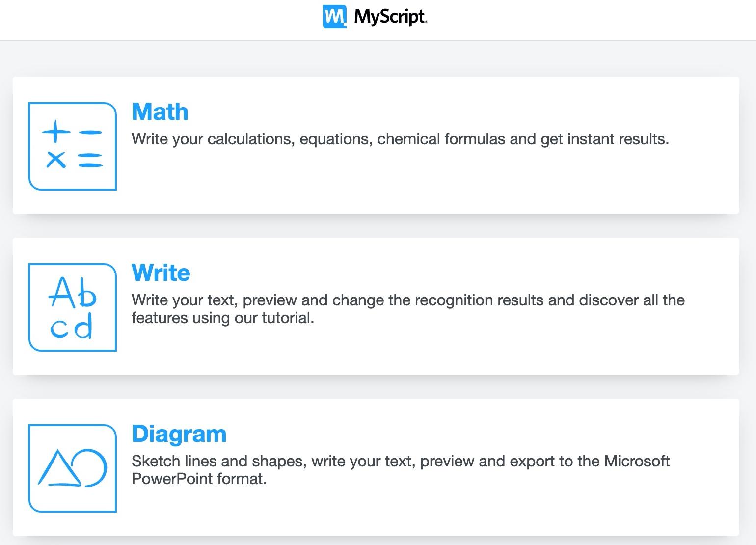Select the Diagram PowerPoint export description
Screen dimensions: 756x545
click(400, 470)
